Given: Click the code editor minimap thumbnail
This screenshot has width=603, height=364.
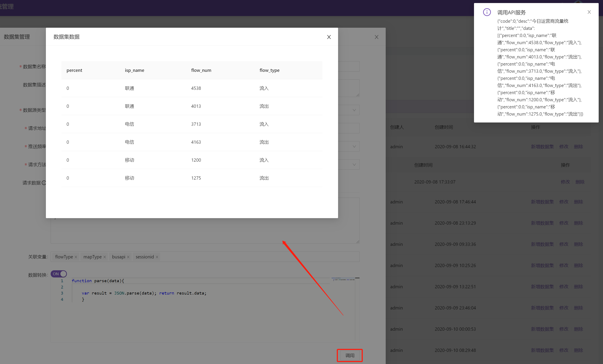Looking at the screenshot, I should 343,279.
